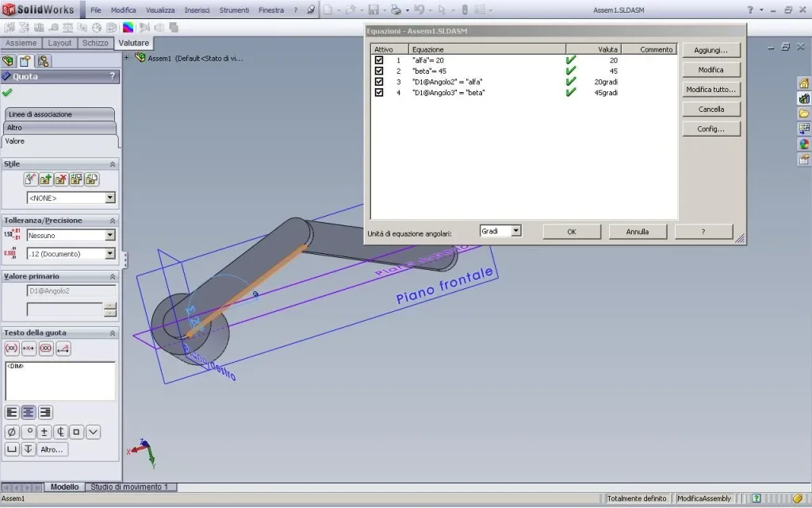Click OK in the Equazioni dialog
Viewport: 812px width, 508px height.
click(x=572, y=232)
